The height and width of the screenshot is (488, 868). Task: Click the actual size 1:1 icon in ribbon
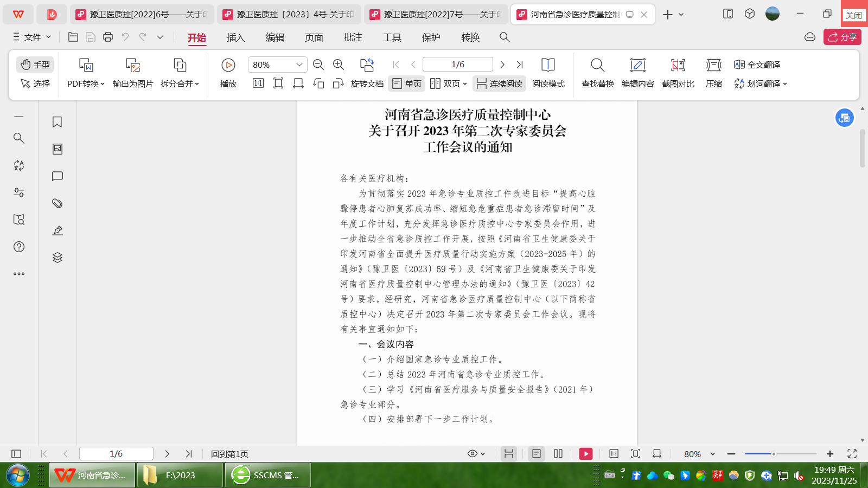(x=258, y=83)
